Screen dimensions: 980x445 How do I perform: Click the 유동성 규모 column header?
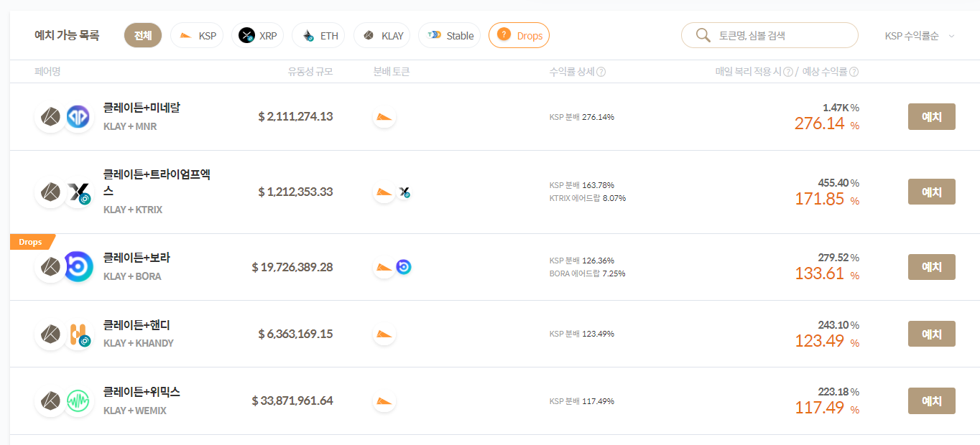(310, 72)
